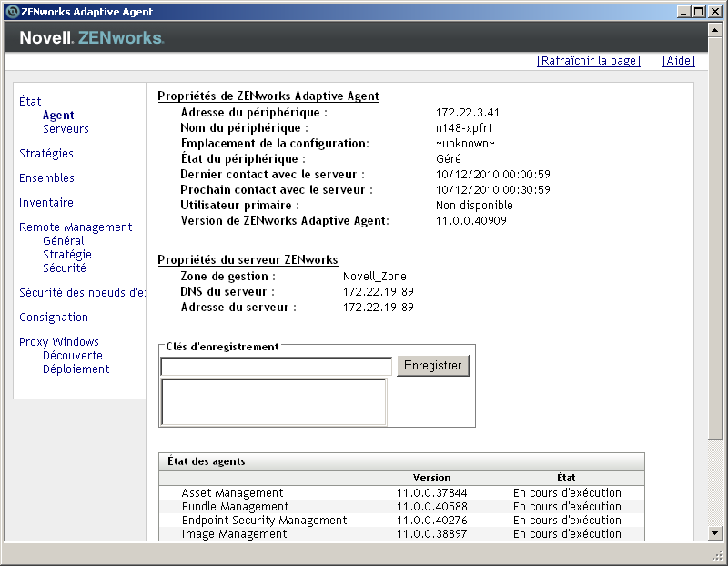Open Remote Management settings
728x566 pixels.
coord(75,227)
